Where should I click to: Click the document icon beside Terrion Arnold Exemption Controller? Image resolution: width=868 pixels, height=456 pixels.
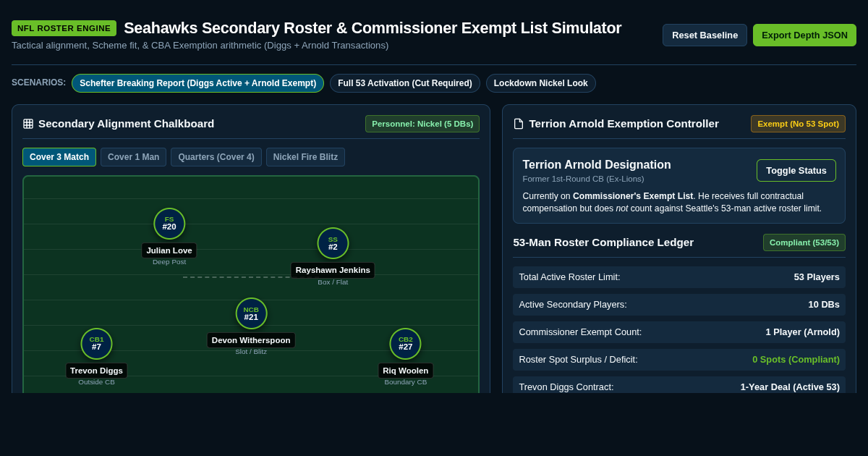point(519,124)
